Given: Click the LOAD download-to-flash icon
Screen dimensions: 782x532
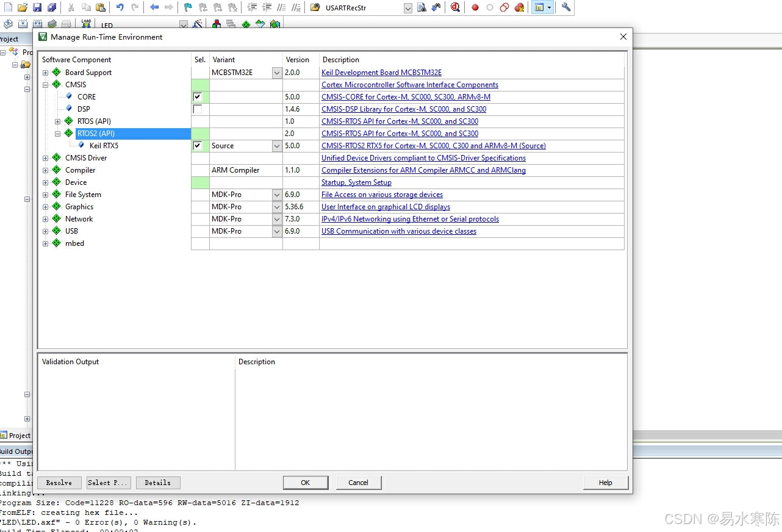Looking at the screenshot, I should [86, 24].
